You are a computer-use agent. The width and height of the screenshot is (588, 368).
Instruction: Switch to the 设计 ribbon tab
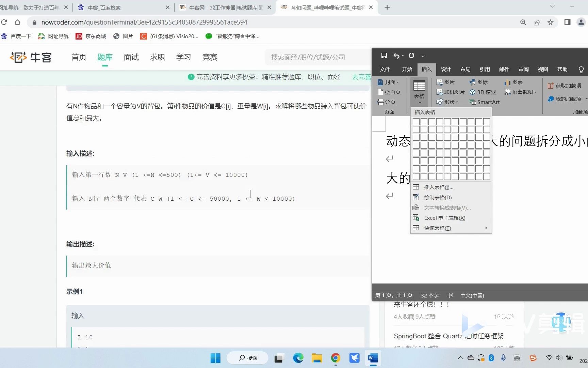(446, 69)
